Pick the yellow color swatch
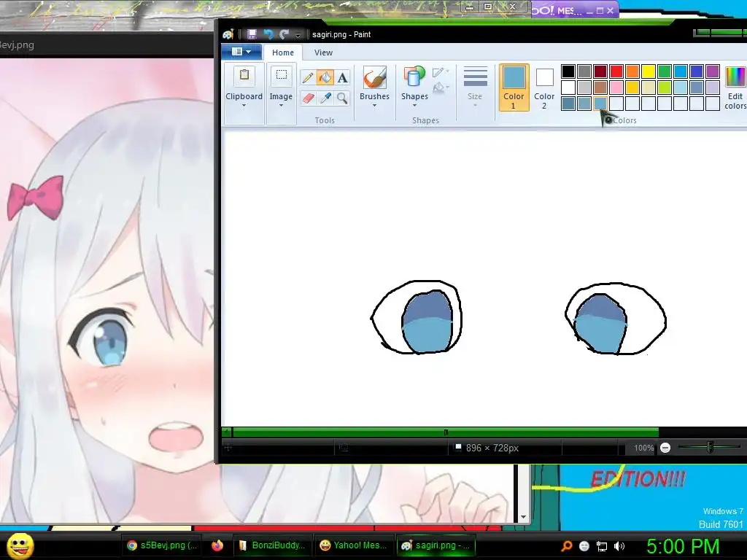 point(649,71)
